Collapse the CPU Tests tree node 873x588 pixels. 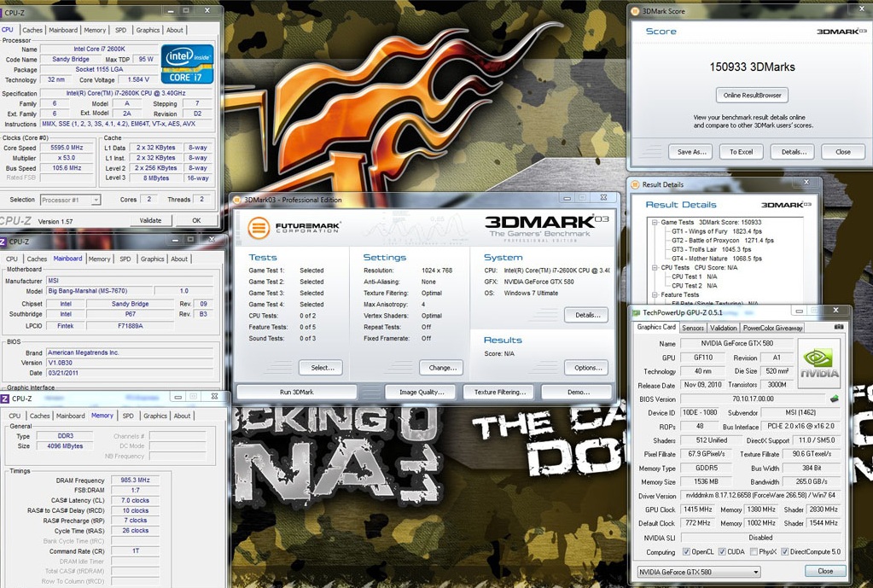point(655,267)
